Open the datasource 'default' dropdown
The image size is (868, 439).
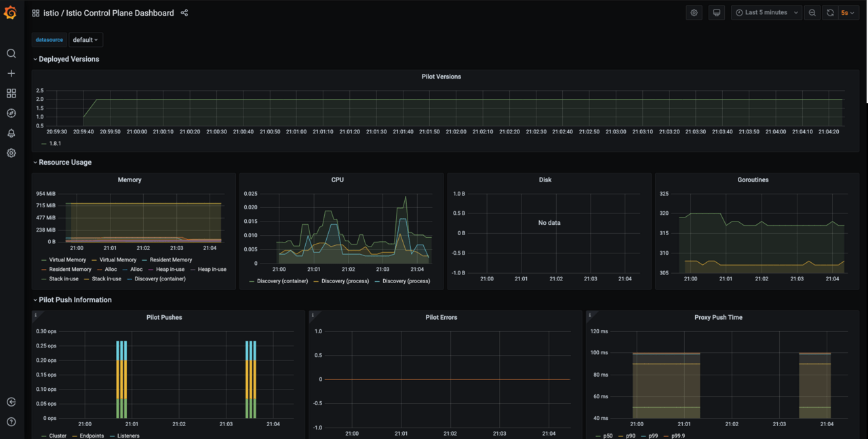click(85, 40)
